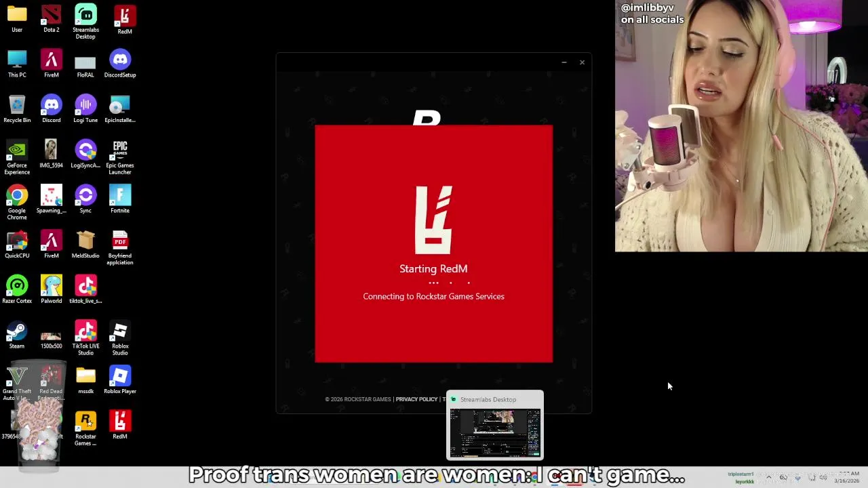The image size is (868, 488).
Task: Launch the Epic Games Launcher shortcut
Action: coord(120,157)
